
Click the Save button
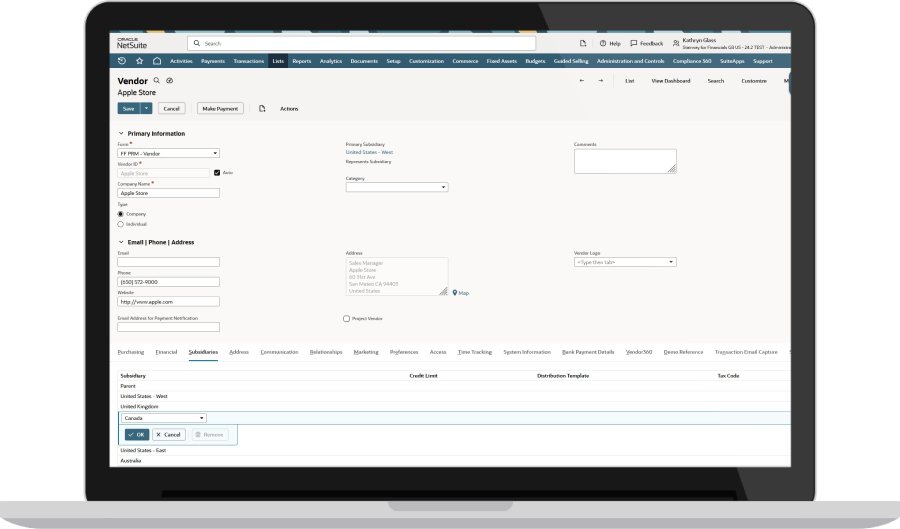[129, 108]
